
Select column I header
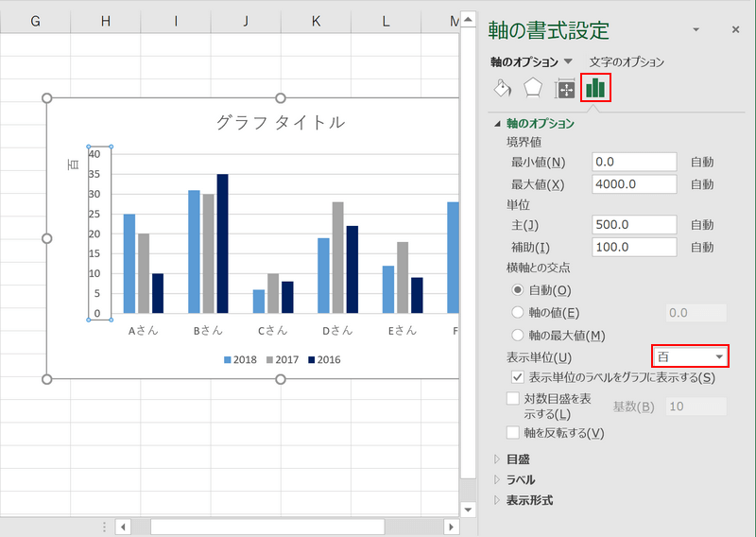[176, 21]
